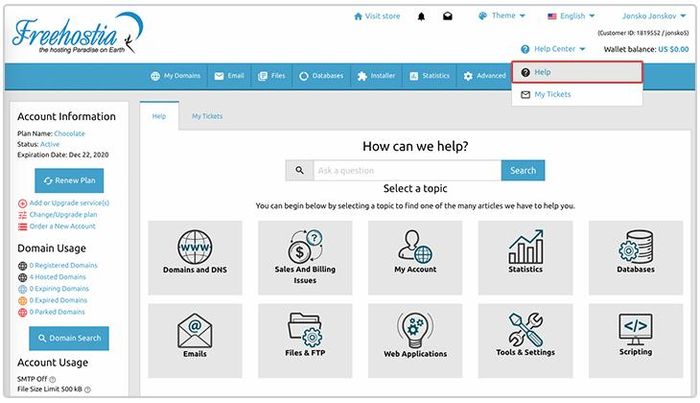Image resolution: width=700 pixels, height=403 pixels.
Task: Open the Files & FTP topic icon
Action: 305,330
